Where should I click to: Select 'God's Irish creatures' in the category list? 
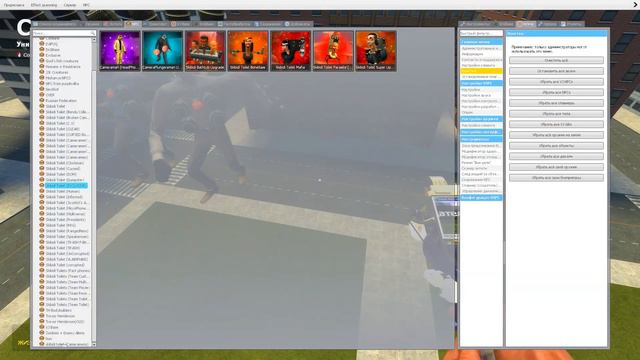[x=62, y=61]
